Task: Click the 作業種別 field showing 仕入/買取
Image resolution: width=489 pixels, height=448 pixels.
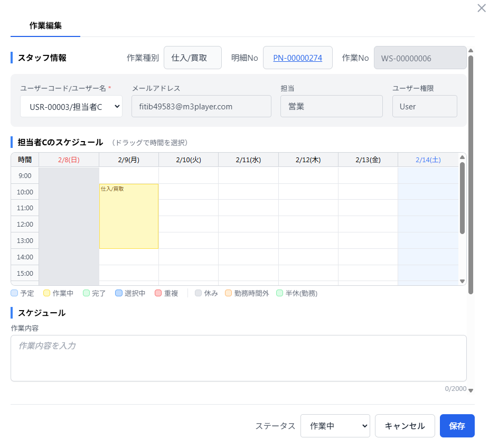Action: (192, 58)
